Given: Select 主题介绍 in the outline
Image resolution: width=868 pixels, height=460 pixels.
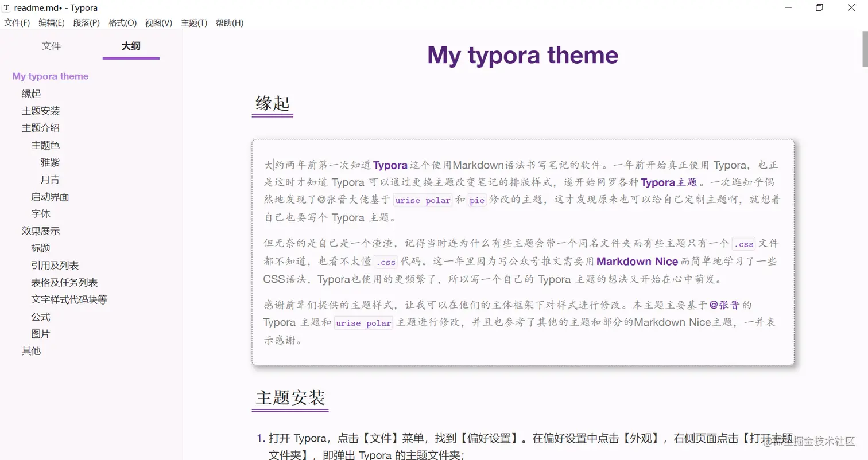Looking at the screenshot, I should [41, 128].
